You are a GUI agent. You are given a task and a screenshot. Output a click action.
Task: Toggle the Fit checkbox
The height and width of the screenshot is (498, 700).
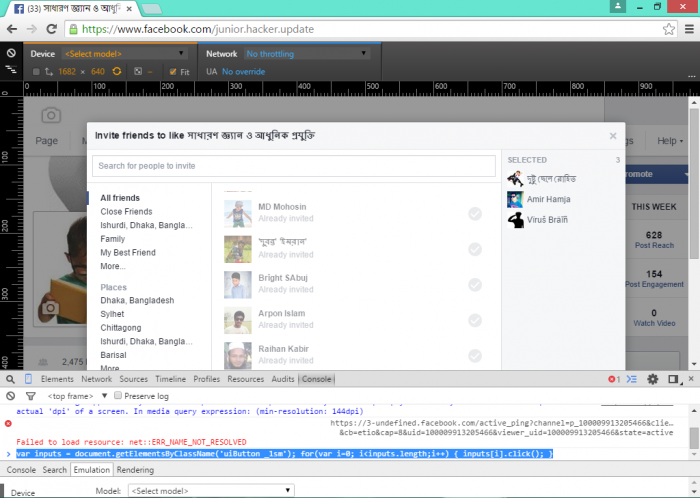pos(173,72)
